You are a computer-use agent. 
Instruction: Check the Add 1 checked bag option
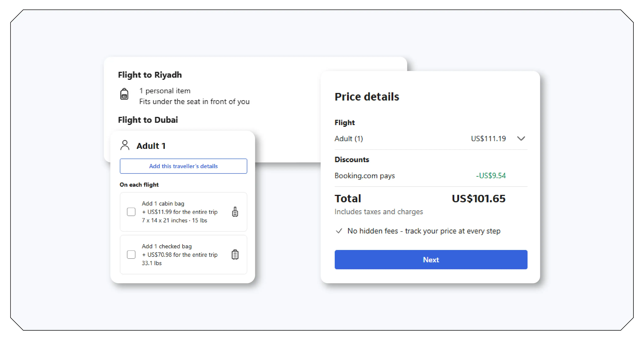click(131, 254)
